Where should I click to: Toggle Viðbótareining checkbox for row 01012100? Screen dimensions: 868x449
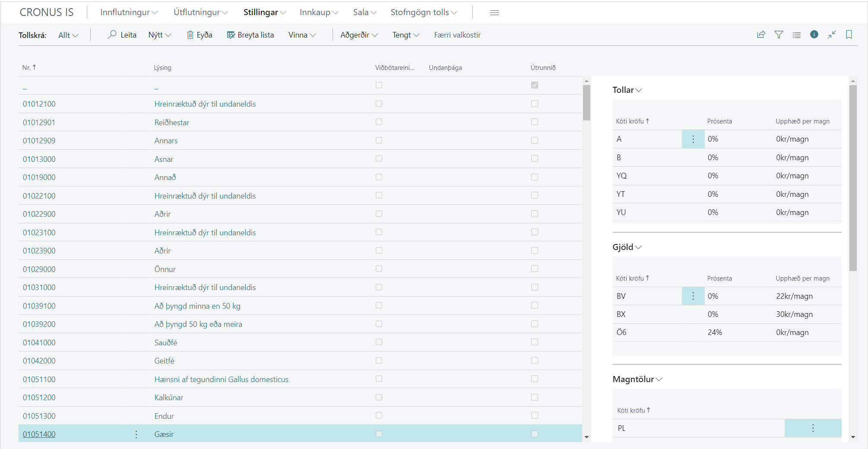379,104
